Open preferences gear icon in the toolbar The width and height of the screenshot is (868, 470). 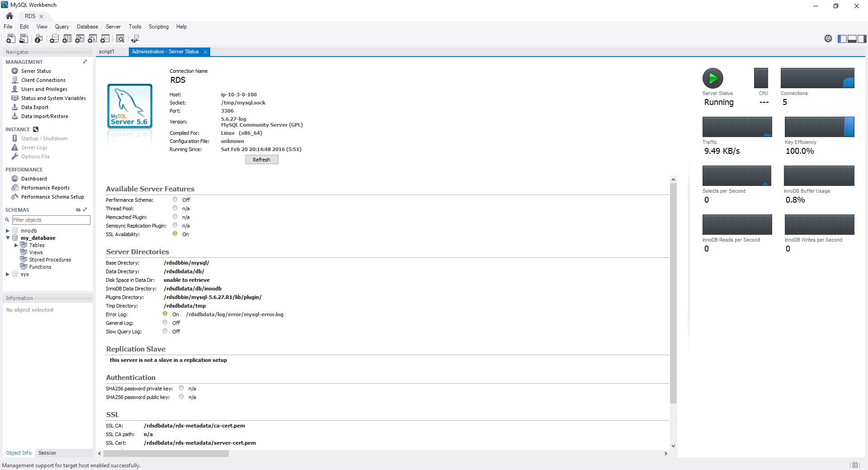click(x=828, y=39)
